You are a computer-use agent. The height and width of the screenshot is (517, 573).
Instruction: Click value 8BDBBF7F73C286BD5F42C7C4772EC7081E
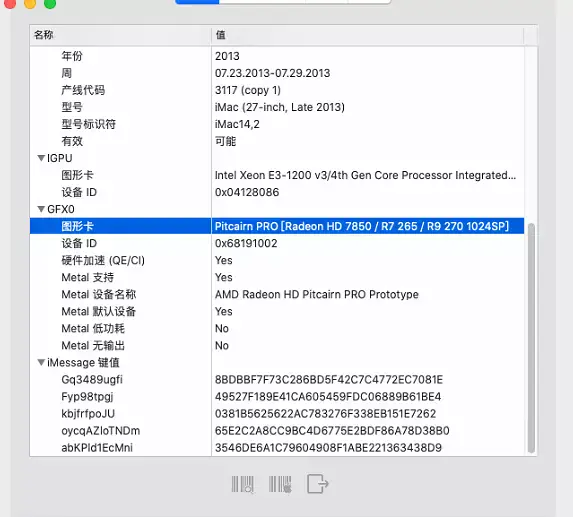[329, 380]
